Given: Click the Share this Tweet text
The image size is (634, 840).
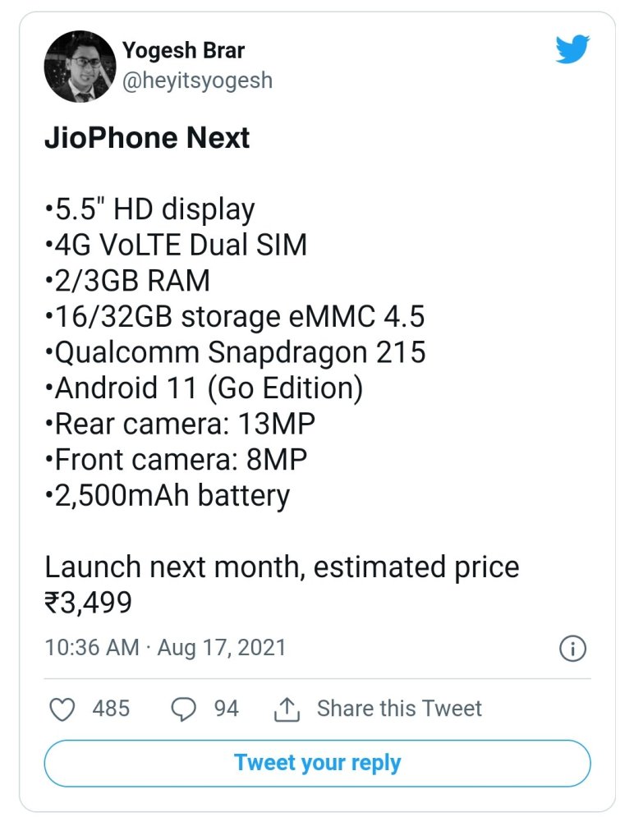Looking at the screenshot, I should pos(399,709).
